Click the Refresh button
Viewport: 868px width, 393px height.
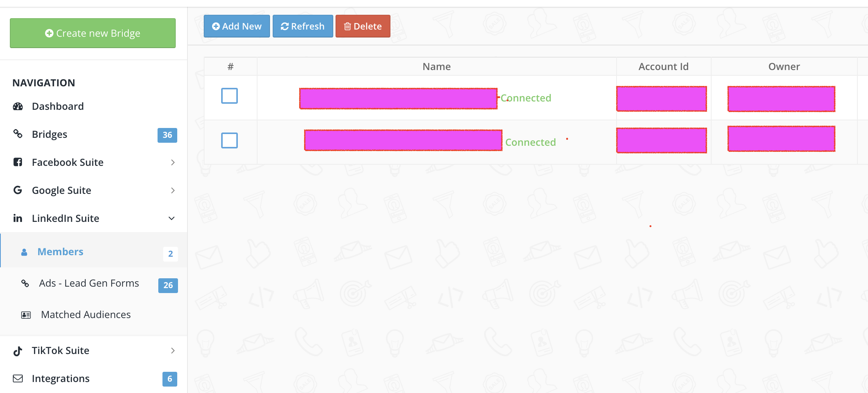point(303,26)
